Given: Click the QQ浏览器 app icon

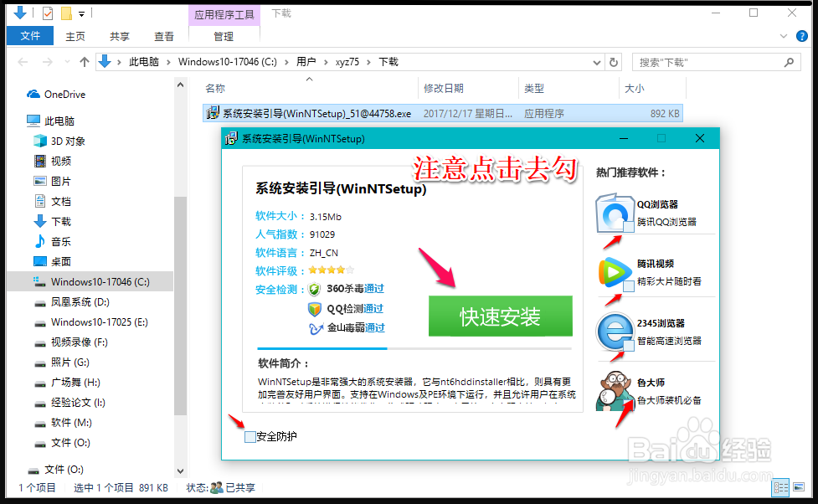Looking at the screenshot, I should point(615,213).
